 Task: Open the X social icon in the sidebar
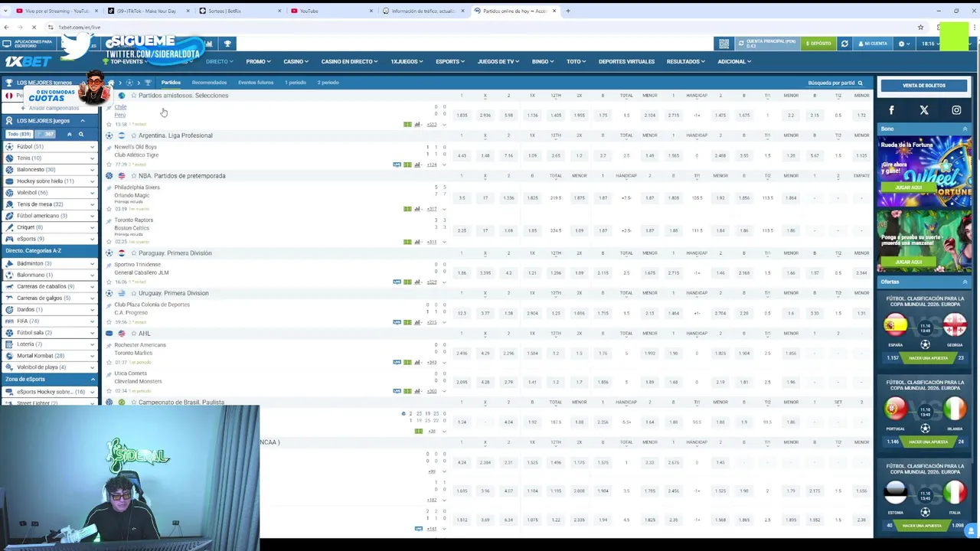pyautogui.click(x=924, y=110)
